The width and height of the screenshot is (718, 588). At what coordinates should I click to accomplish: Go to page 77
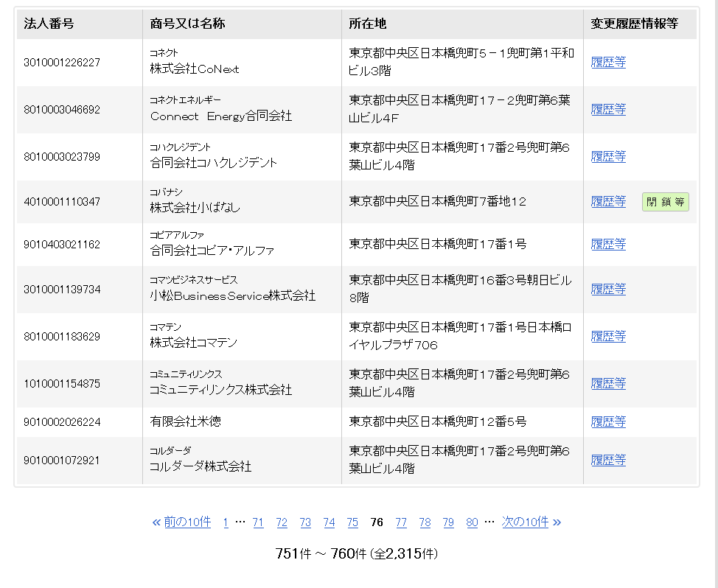[401, 522]
